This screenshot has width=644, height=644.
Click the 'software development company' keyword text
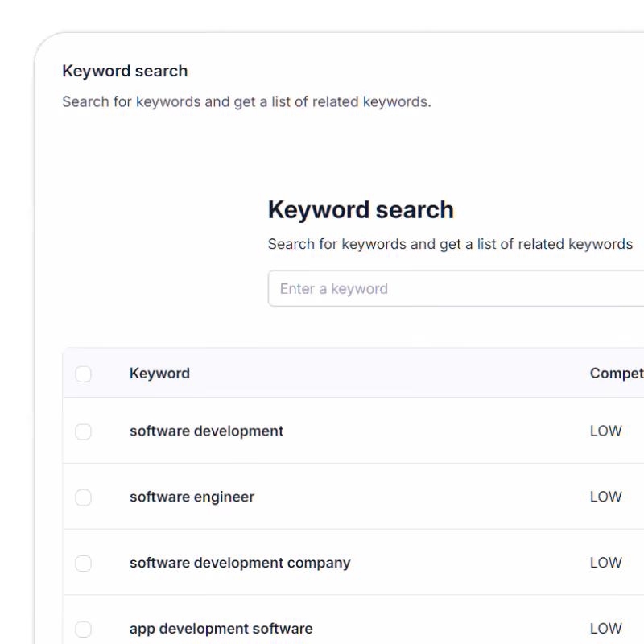click(240, 563)
